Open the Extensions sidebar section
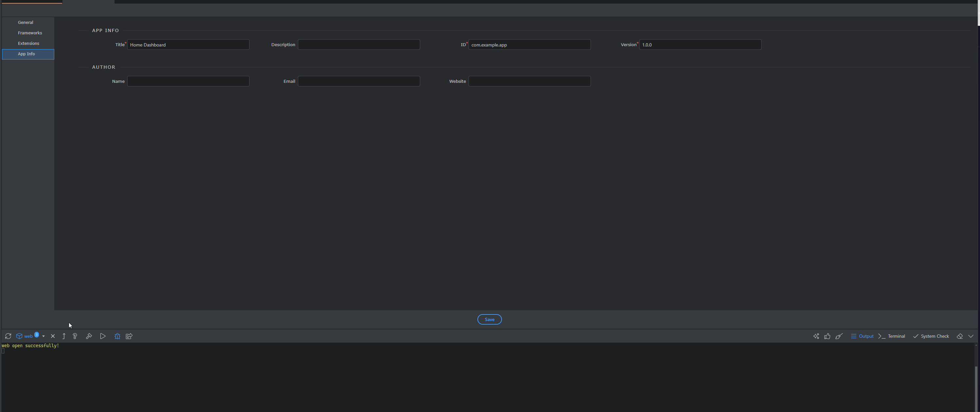The image size is (980, 412). tap(28, 44)
